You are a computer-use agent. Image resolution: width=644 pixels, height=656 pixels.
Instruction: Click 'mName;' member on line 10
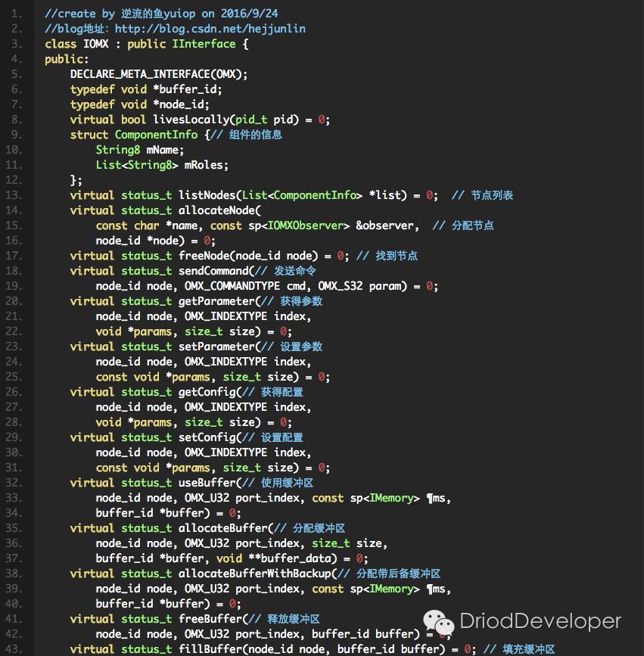[165, 150]
